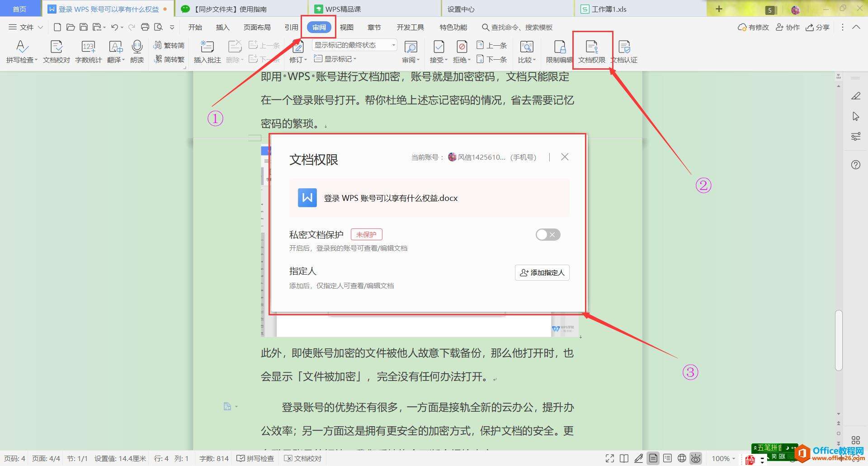Open the 开始 ribbon tab
868x466 pixels.
click(x=195, y=27)
